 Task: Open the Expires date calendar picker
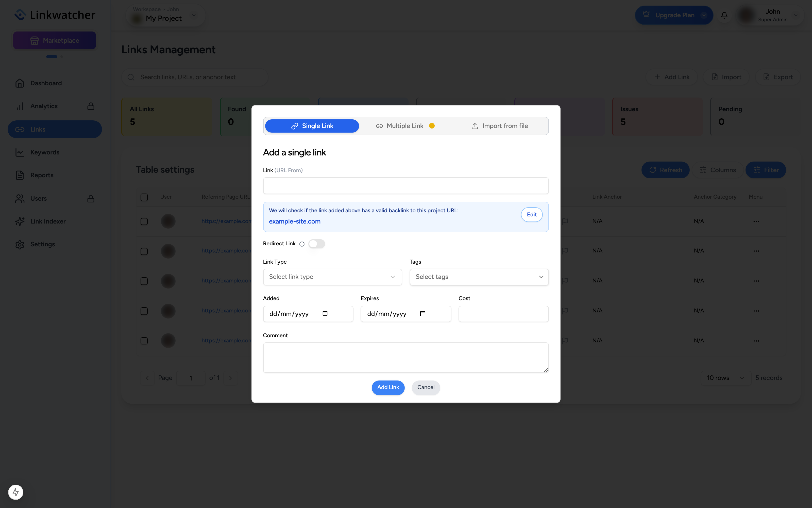[423, 313]
